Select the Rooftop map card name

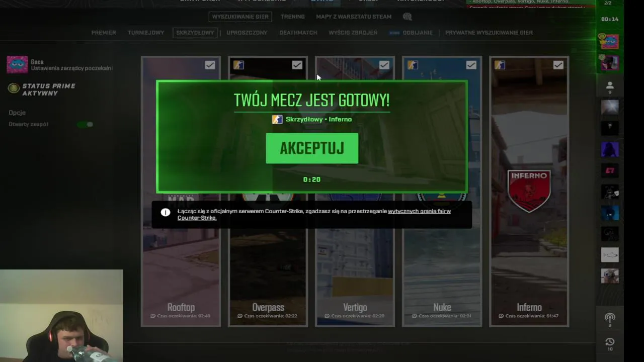[x=181, y=307]
